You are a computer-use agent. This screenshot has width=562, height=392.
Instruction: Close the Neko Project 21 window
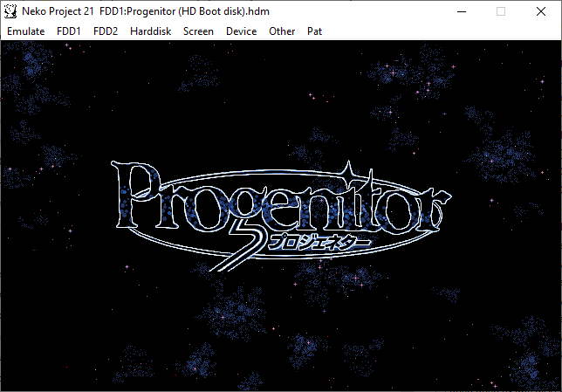click(541, 11)
